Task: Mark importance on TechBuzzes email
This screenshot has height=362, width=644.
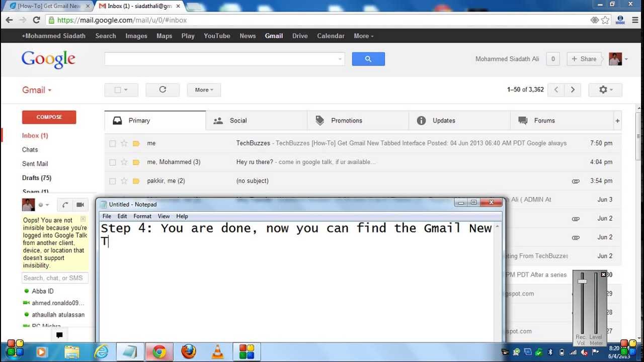Action: pos(136,143)
